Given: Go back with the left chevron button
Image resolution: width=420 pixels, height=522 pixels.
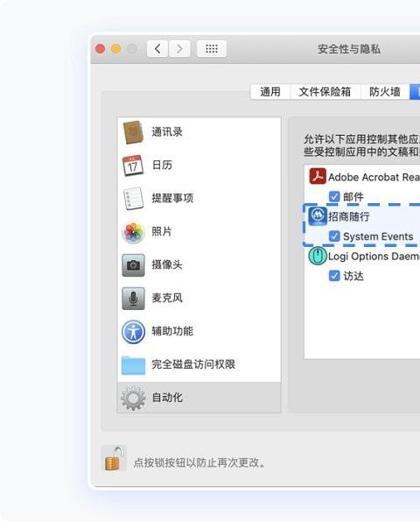Looking at the screenshot, I should point(157,49).
